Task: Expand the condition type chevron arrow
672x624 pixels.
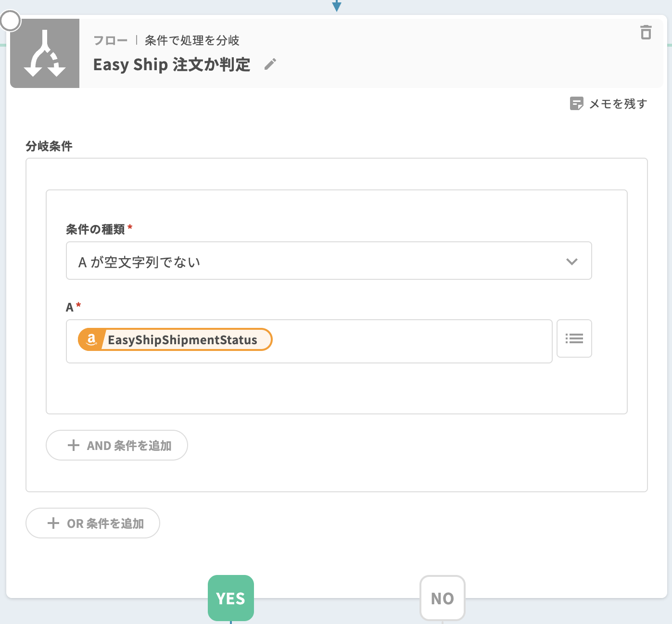Action: click(x=571, y=262)
